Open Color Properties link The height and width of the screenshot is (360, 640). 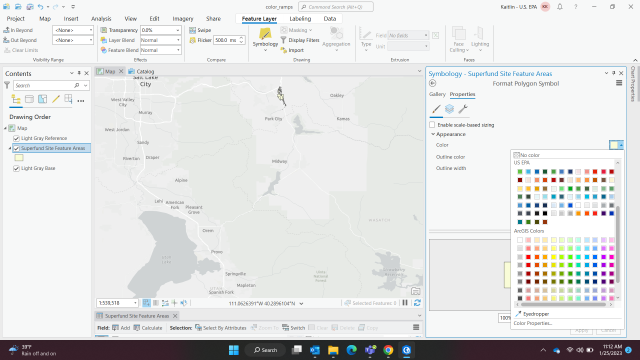tap(533, 323)
